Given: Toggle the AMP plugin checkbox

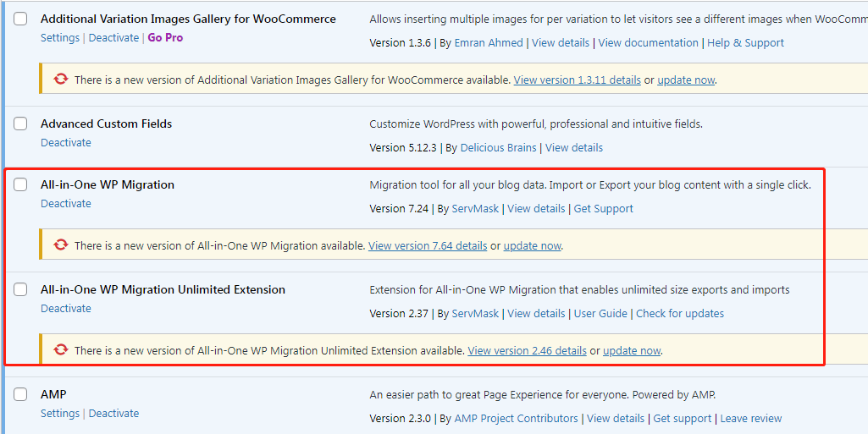Looking at the screenshot, I should pyautogui.click(x=20, y=394).
